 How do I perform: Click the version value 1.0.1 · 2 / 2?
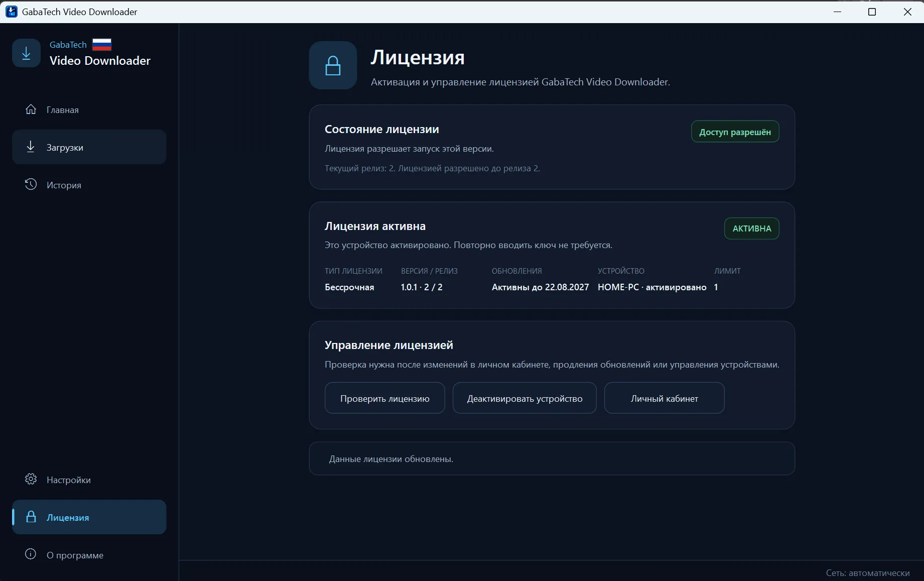422,287
